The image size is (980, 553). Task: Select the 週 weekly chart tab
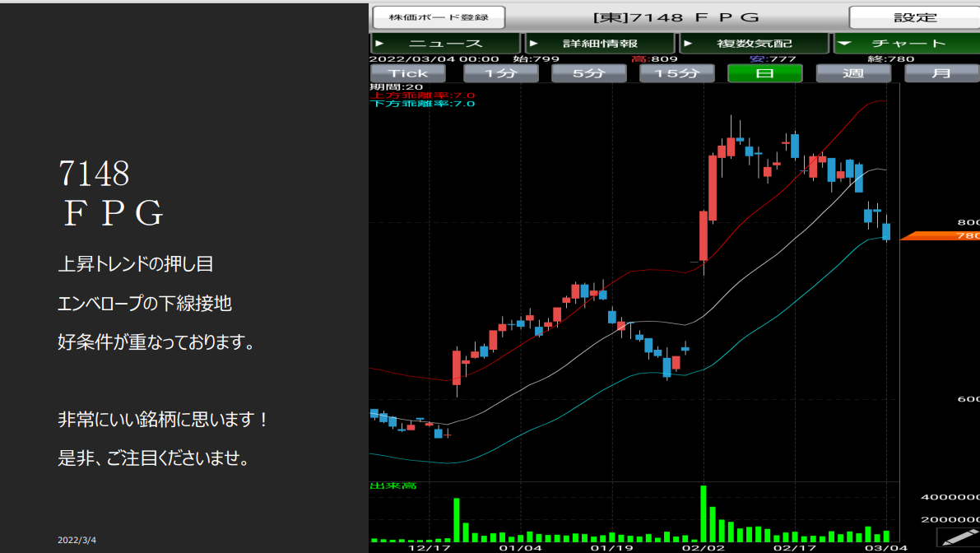[853, 73]
